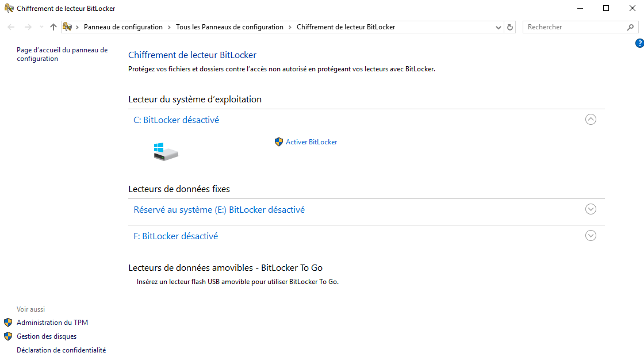Image resolution: width=644 pixels, height=364 pixels.
Task: Click Activer BitLocker link
Action: [311, 142]
